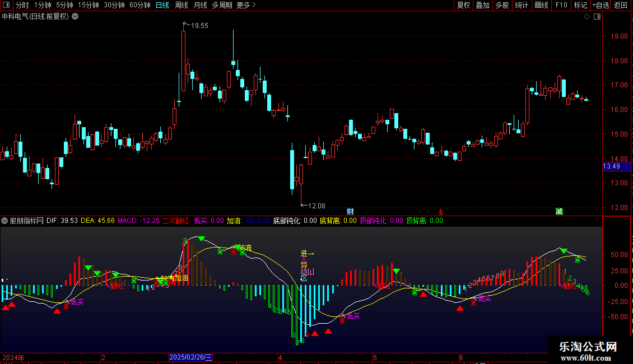Click the DEA: 45.66 value
The height and width of the screenshot is (364, 633).
point(97,221)
